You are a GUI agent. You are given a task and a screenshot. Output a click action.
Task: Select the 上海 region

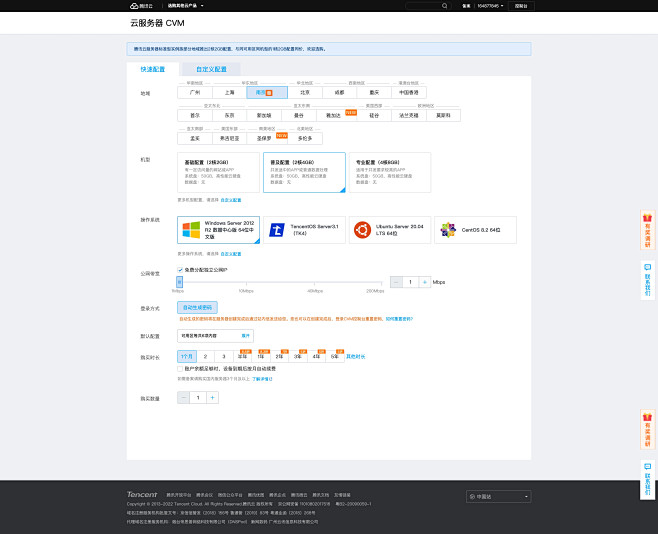pyautogui.click(x=230, y=92)
